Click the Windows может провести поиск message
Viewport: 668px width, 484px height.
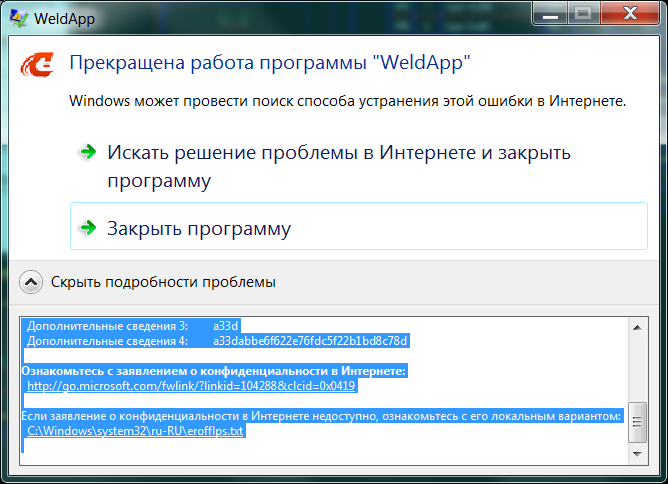click(x=348, y=101)
